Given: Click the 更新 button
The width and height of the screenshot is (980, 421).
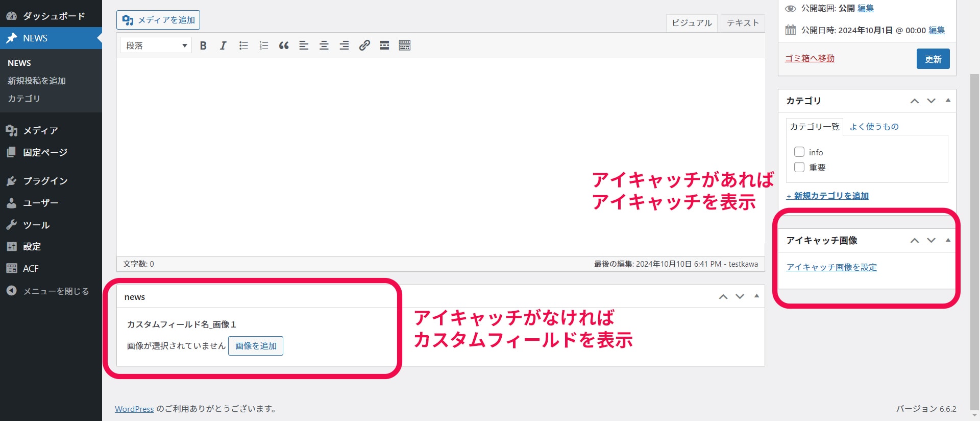Looking at the screenshot, I should tap(933, 59).
